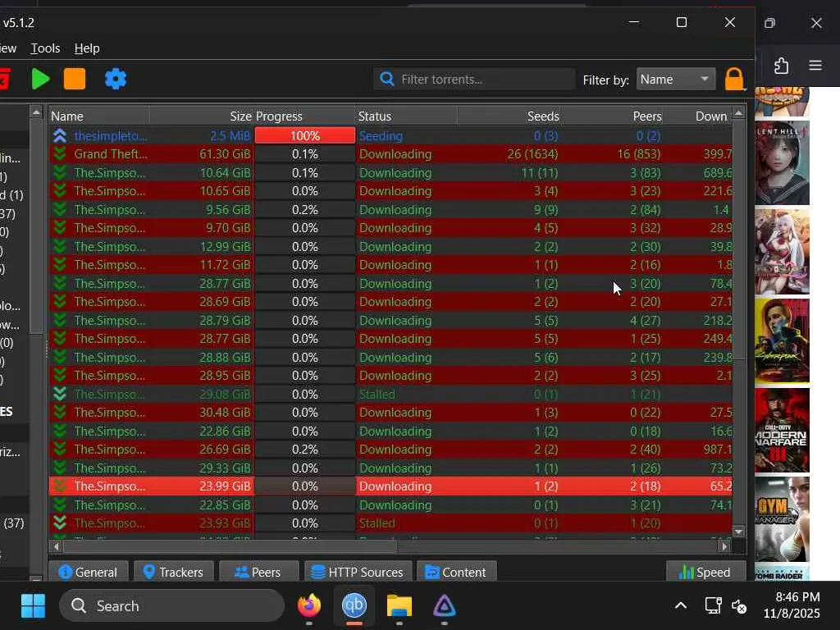
Task: Select the 26.69 GiB Simpsons torrent
Action: coord(390,449)
